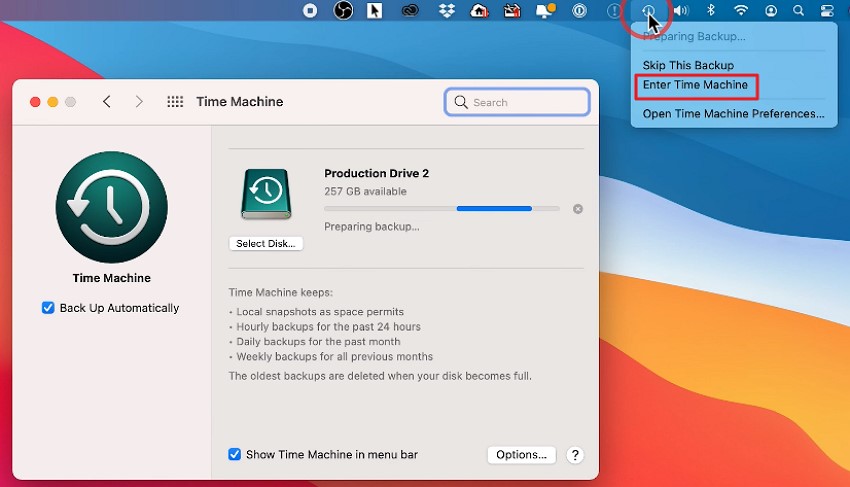The width and height of the screenshot is (850, 487).
Task: Click the house icon in the menu bar
Action: click(x=479, y=10)
